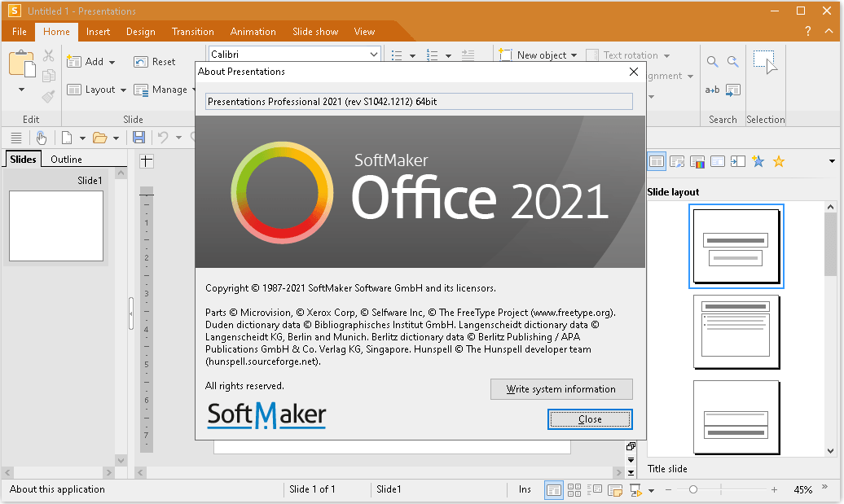Toggle touch mode hand icon
Viewport: 844px width, 504px height.
[42, 138]
